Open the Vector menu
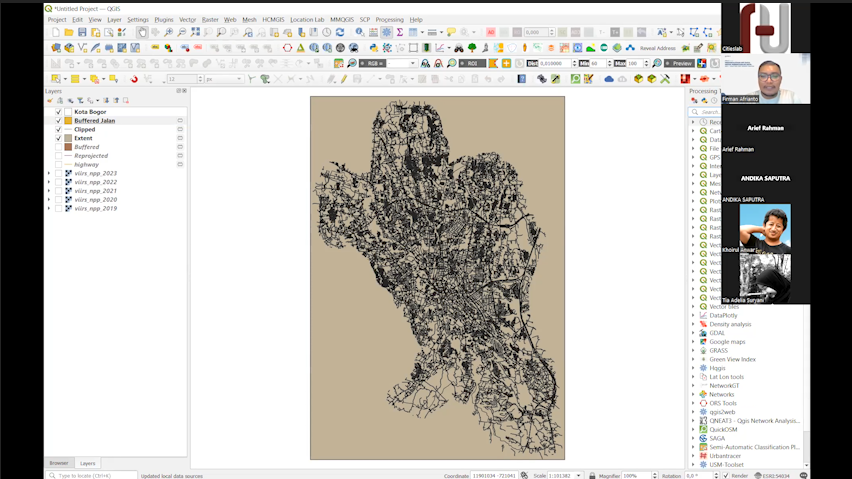 tap(187, 19)
